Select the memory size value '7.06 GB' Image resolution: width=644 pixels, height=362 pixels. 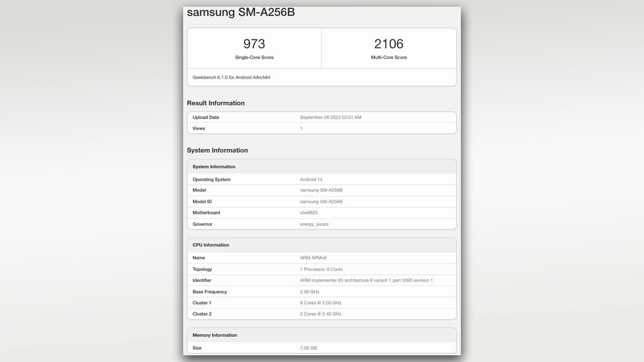click(308, 348)
